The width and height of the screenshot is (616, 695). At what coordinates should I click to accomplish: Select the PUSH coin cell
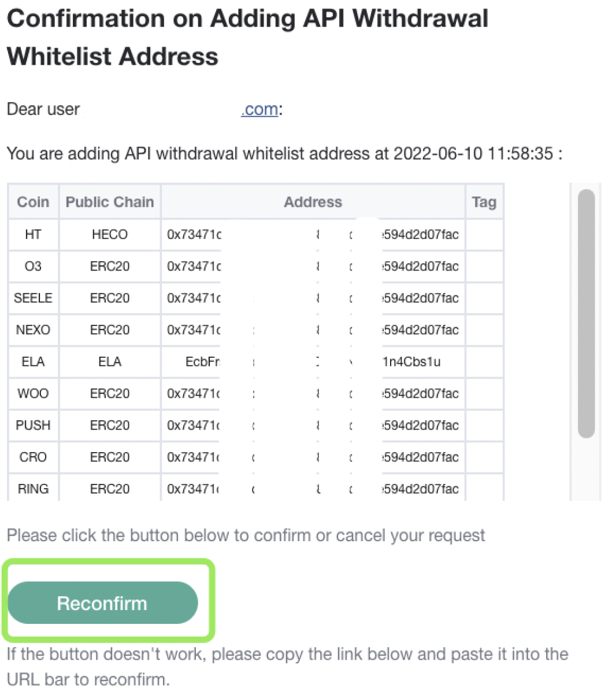tap(33, 425)
